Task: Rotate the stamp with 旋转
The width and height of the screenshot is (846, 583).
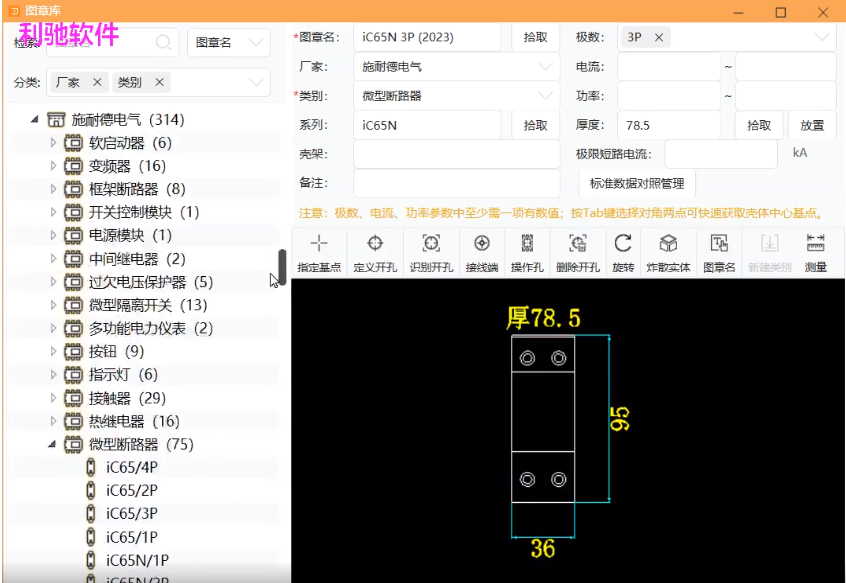Action: 623,252
